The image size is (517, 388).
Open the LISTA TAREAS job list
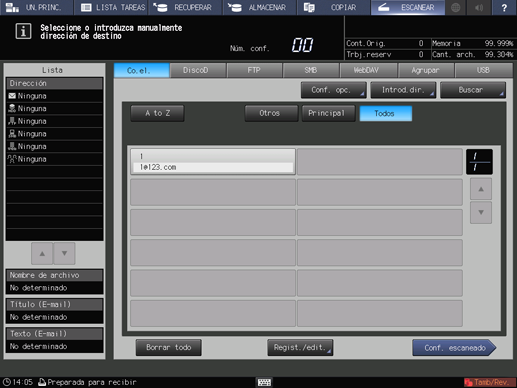111,7
